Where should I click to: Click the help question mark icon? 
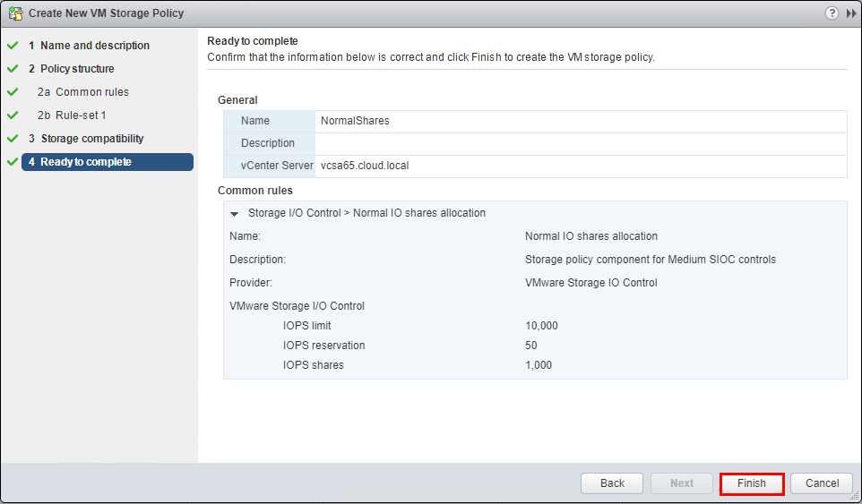point(832,13)
